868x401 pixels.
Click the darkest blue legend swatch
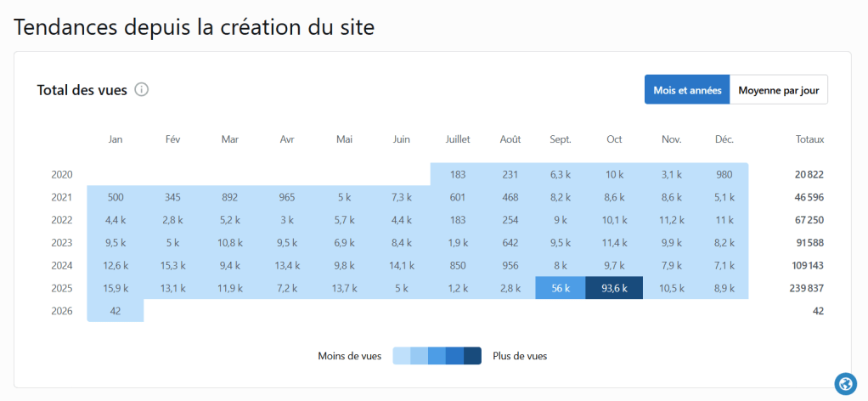pyautogui.click(x=473, y=356)
